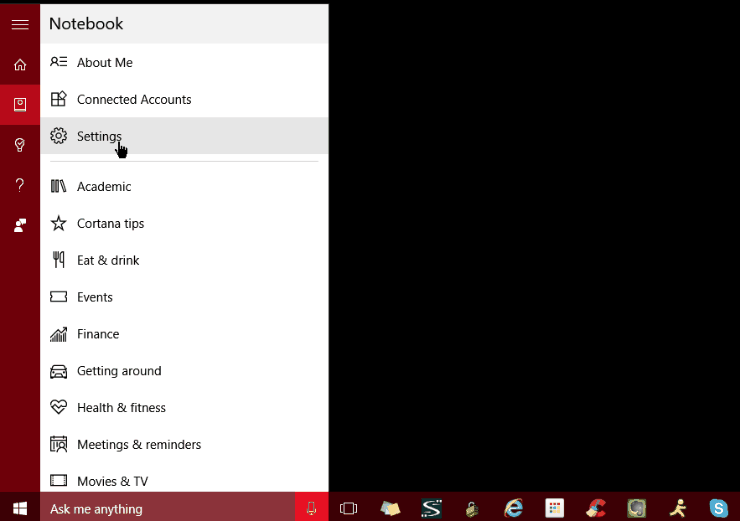Open CCleaner from the taskbar
This screenshot has width=740, height=521.
(596, 508)
